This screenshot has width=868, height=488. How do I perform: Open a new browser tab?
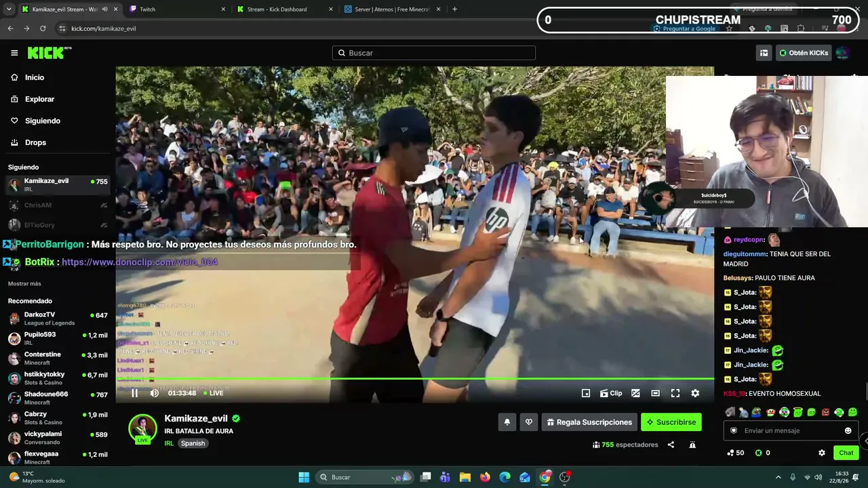pos(454,9)
